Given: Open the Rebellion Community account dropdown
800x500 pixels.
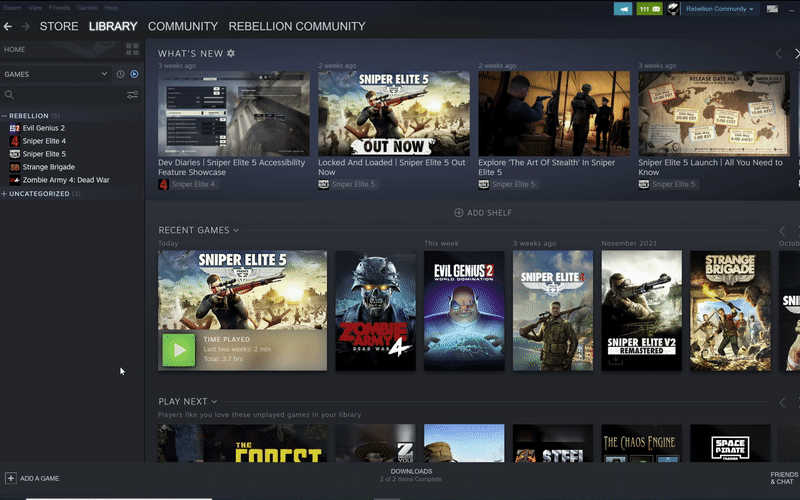Looking at the screenshot, I should click(x=720, y=9).
